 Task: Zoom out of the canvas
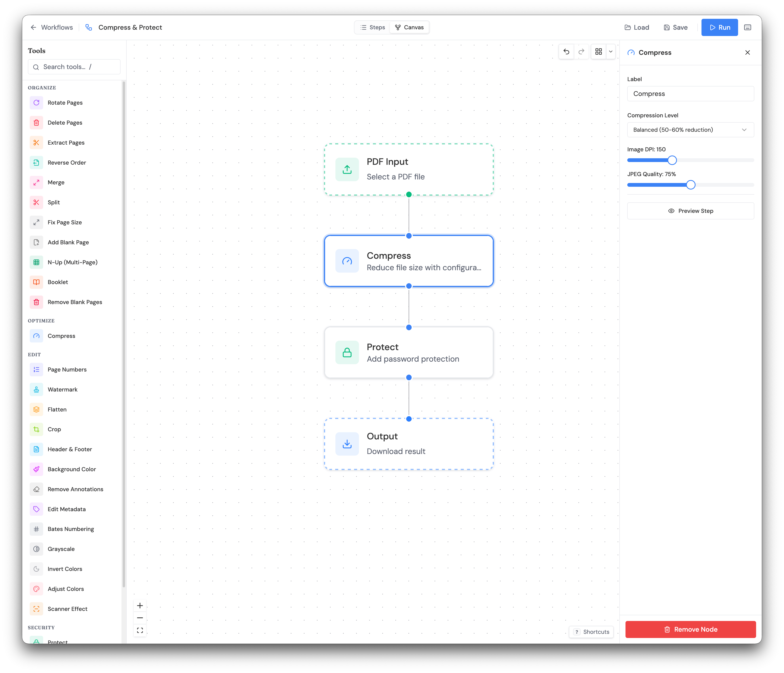140,618
